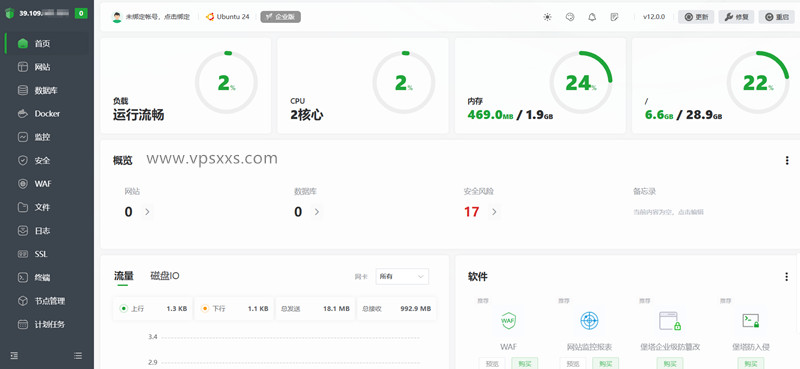Open the memo note icon in header

(x=614, y=17)
